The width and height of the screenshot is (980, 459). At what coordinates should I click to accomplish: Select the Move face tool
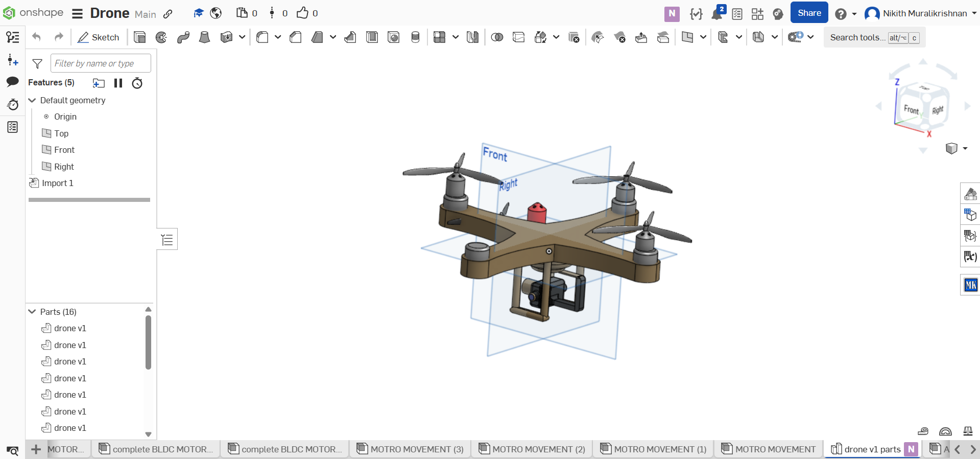point(641,37)
